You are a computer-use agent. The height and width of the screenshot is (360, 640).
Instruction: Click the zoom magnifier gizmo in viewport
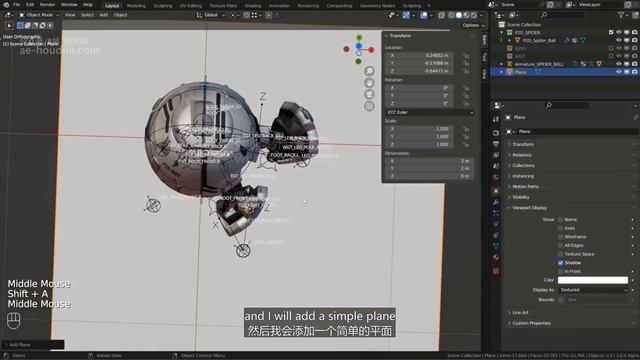point(369,71)
